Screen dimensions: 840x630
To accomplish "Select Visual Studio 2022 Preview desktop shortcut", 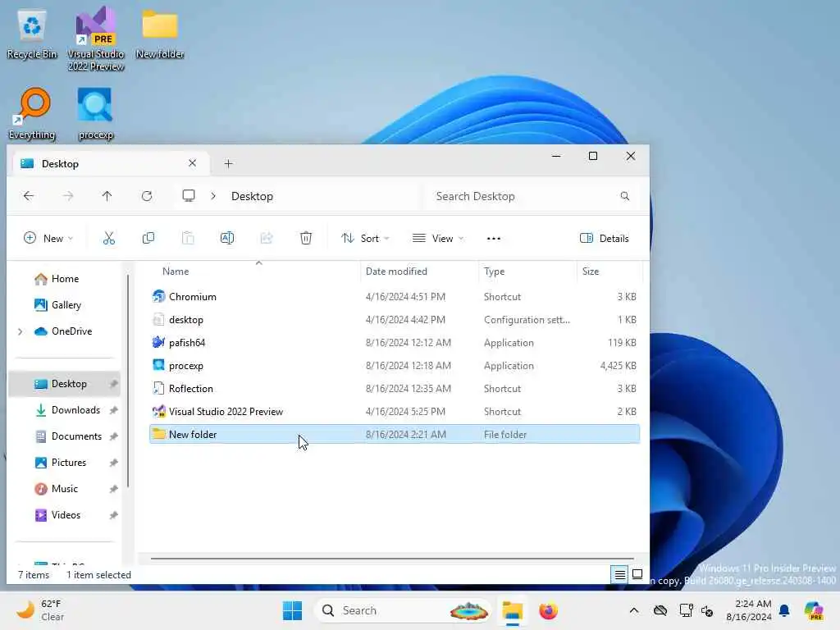I will (x=96, y=39).
